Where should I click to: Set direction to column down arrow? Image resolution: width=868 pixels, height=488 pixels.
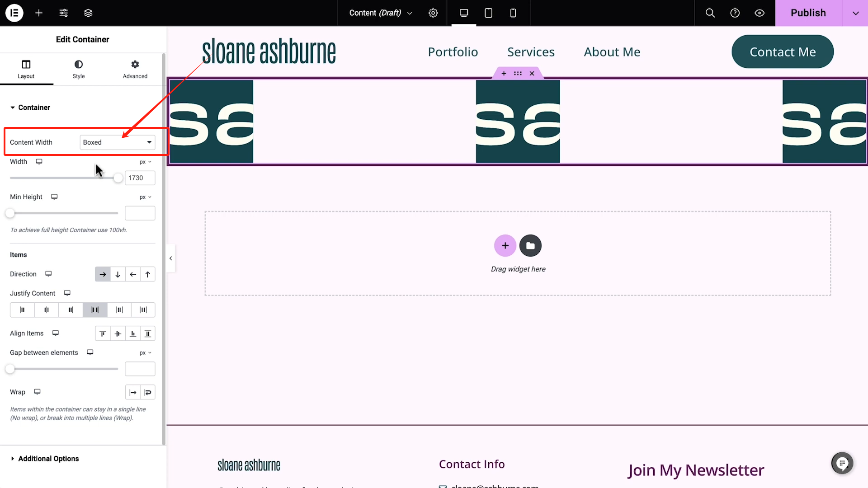118,274
